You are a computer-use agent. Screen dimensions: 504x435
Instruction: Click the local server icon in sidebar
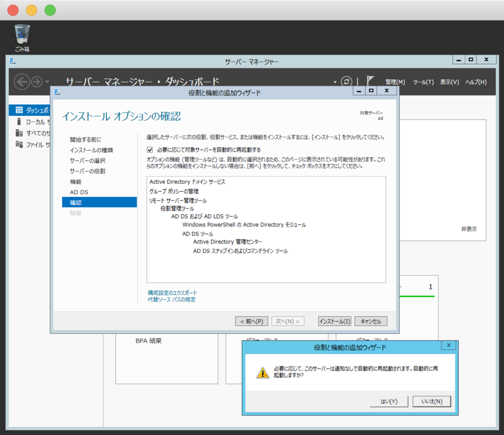(x=19, y=121)
